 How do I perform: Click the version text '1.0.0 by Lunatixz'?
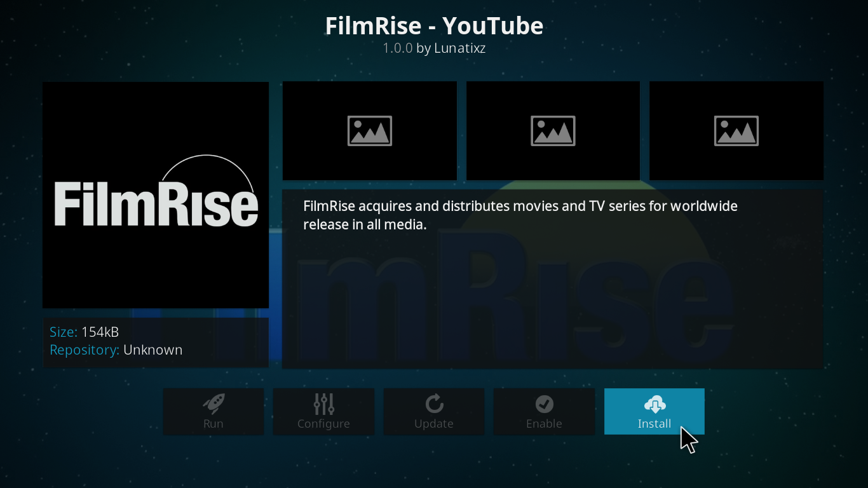[434, 48]
